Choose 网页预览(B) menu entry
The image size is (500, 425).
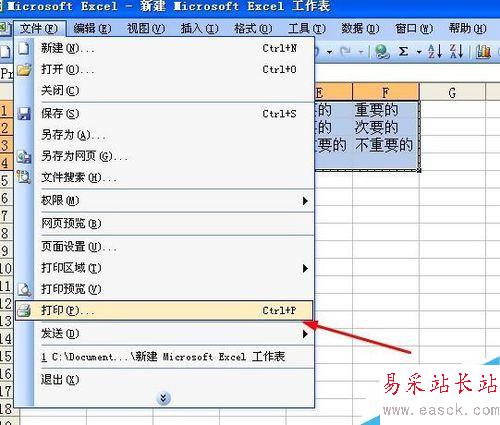[x=164, y=223]
